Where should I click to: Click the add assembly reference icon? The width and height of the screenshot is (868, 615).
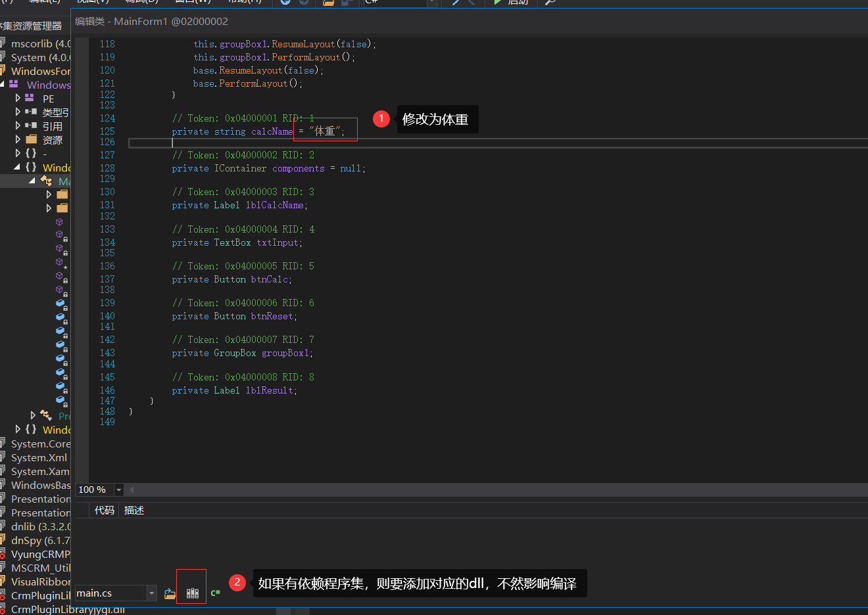(192, 593)
